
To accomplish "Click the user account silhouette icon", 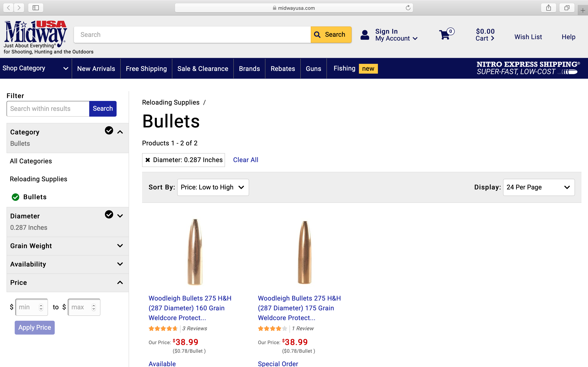I will 365,35.
